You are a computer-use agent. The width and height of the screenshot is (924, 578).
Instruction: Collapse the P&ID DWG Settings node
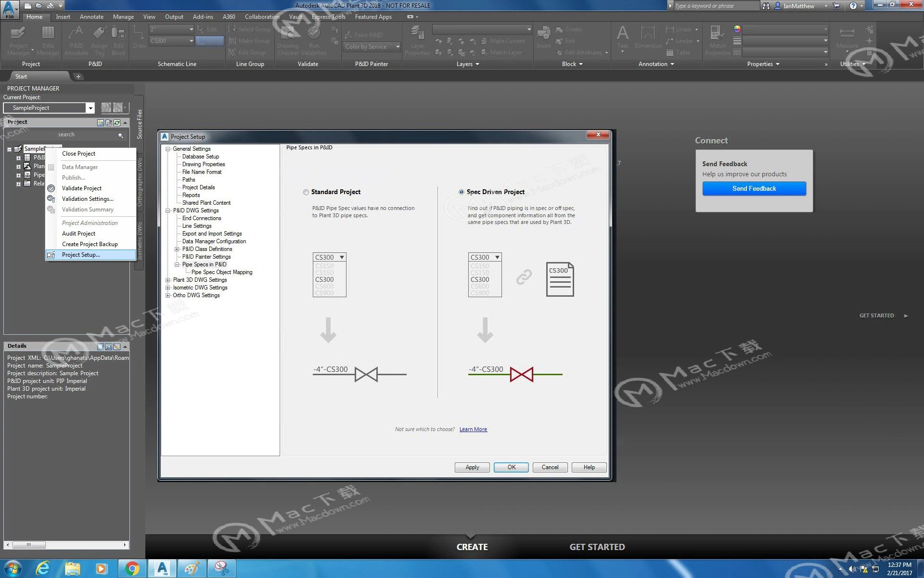(x=168, y=211)
